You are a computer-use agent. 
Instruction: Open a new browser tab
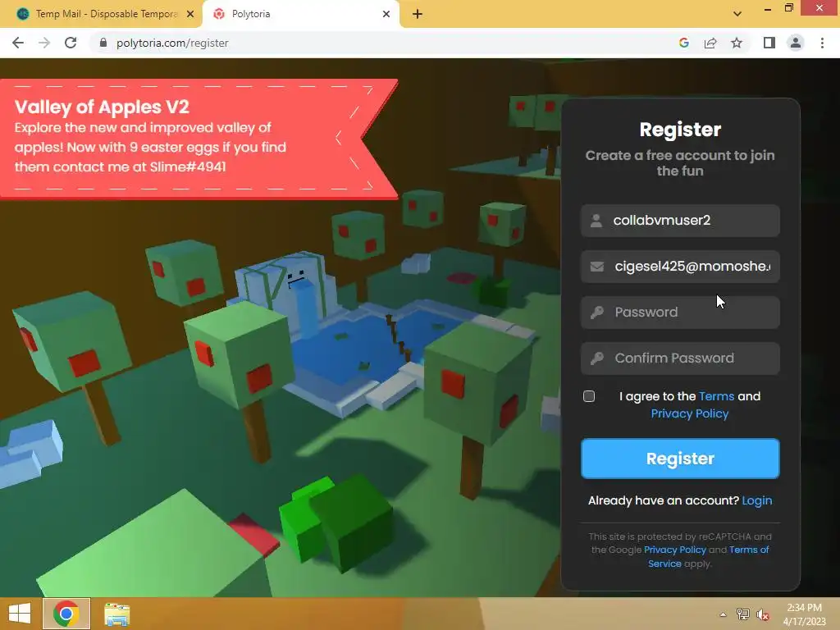418,14
